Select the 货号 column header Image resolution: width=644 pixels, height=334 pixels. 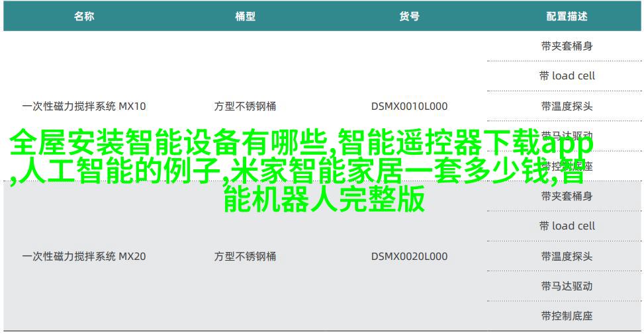(409, 17)
